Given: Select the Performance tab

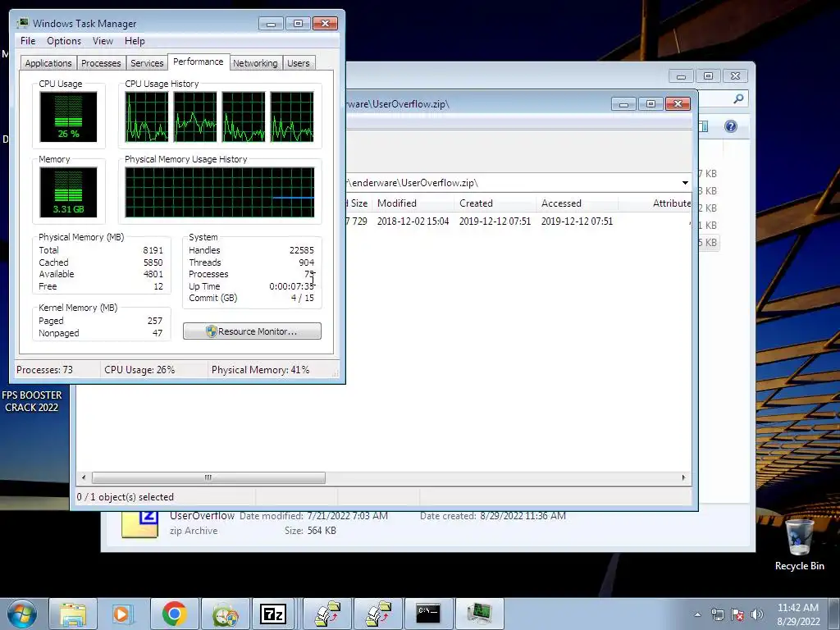Looking at the screenshot, I should [x=199, y=62].
